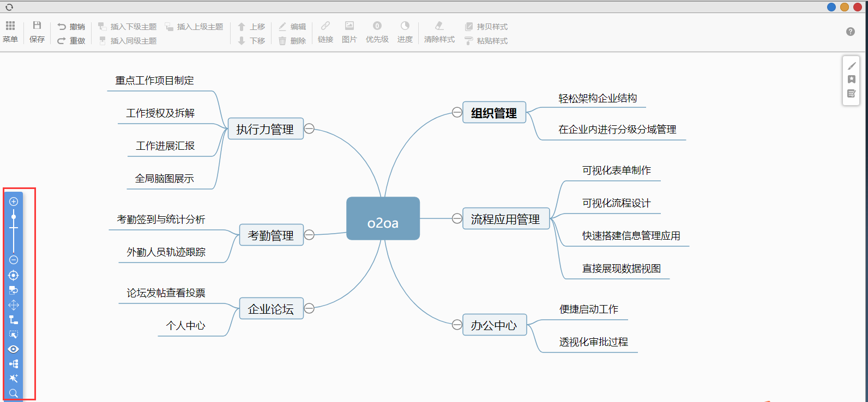The height and width of the screenshot is (402, 868).
Task: Open the help question mark icon
Action: pos(851,32)
